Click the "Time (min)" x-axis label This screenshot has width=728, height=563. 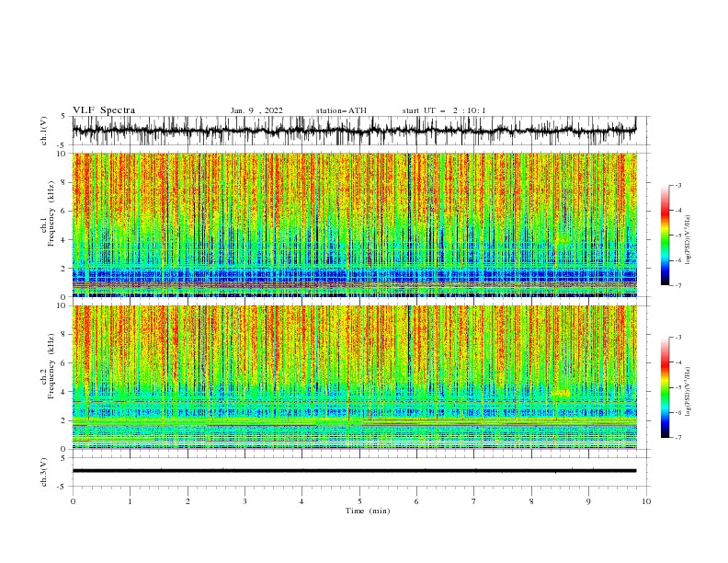point(368,511)
